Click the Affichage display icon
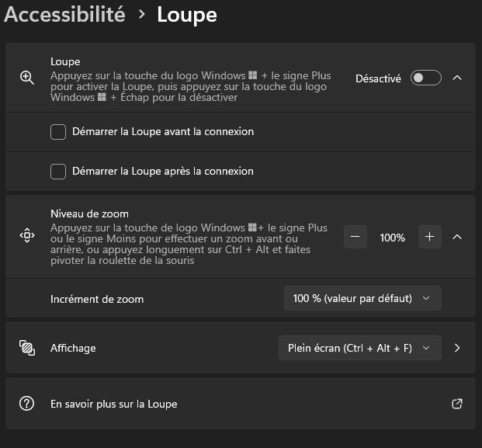This screenshot has height=448, width=482. click(x=27, y=348)
